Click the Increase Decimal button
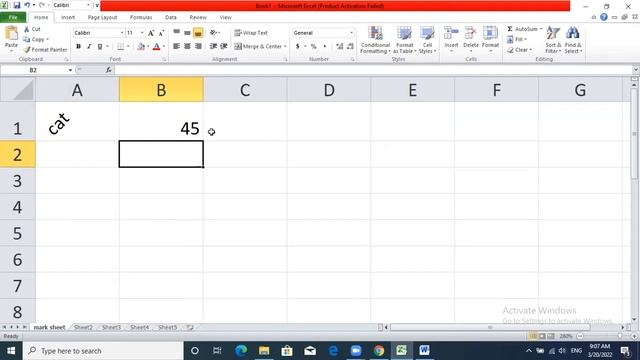 click(x=339, y=47)
